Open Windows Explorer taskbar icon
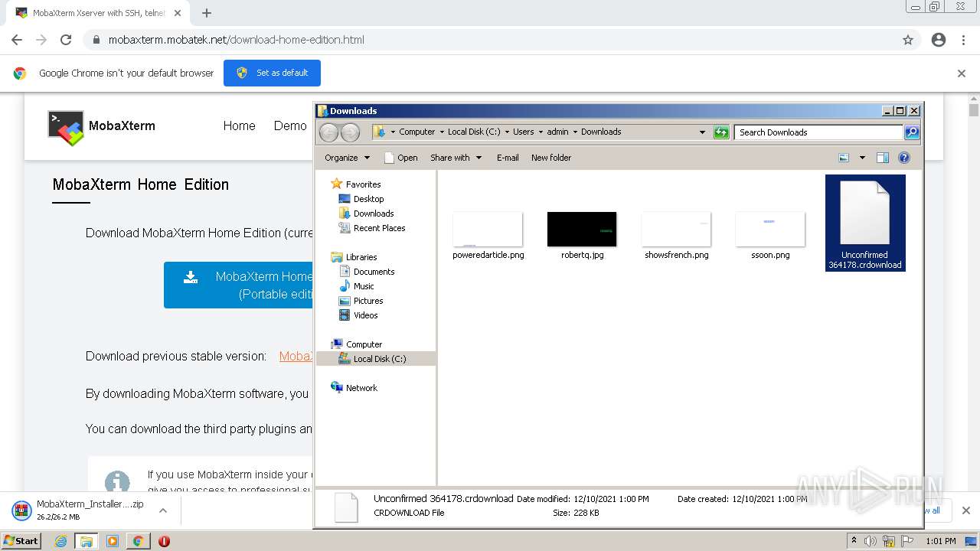980x551 pixels. point(87,541)
